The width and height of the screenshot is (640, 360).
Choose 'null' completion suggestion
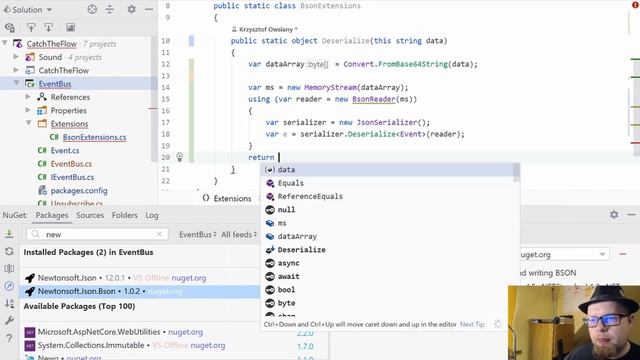[x=388, y=210]
